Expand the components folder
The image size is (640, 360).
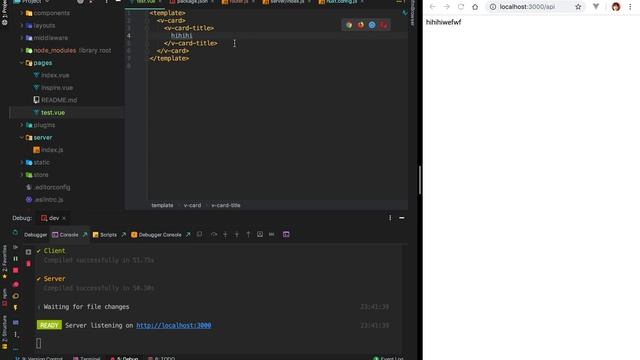point(22,13)
